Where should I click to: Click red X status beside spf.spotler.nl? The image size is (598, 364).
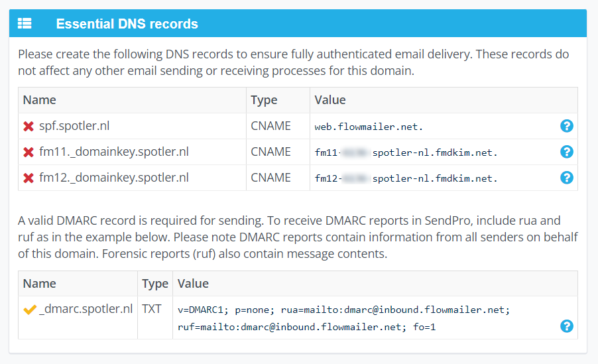pyautogui.click(x=29, y=126)
